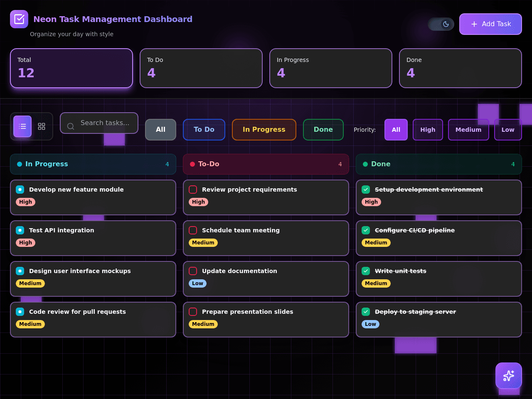Uncheck Setup development environment checkbox
This screenshot has height=399, width=532.
point(366,190)
